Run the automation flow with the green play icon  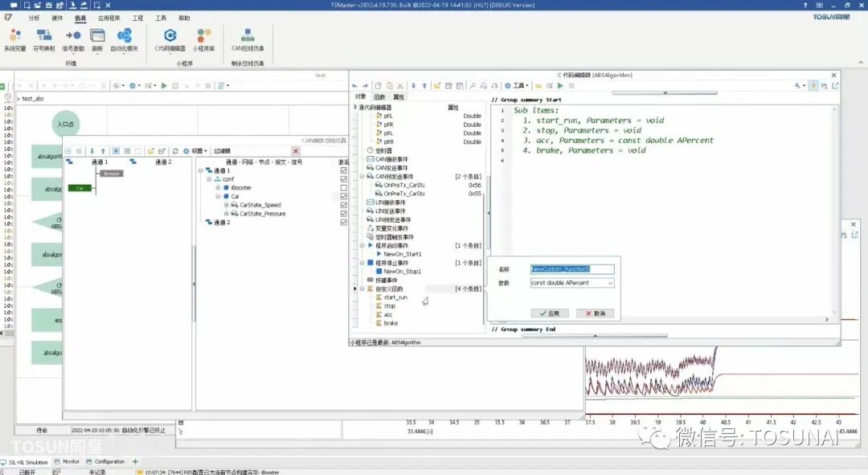coord(164,86)
